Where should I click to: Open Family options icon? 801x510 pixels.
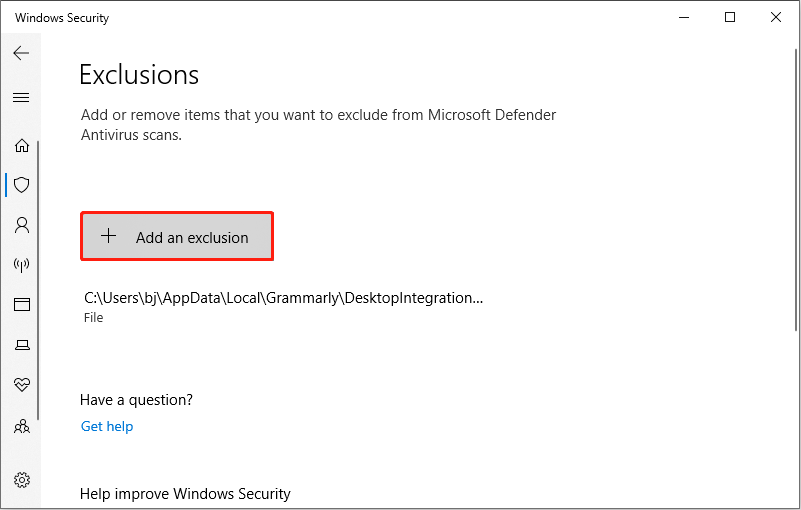(x=21, y=426)
